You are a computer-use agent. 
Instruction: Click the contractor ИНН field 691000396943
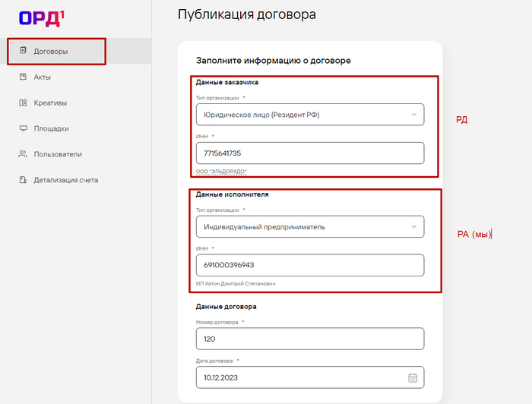point(309,265)
